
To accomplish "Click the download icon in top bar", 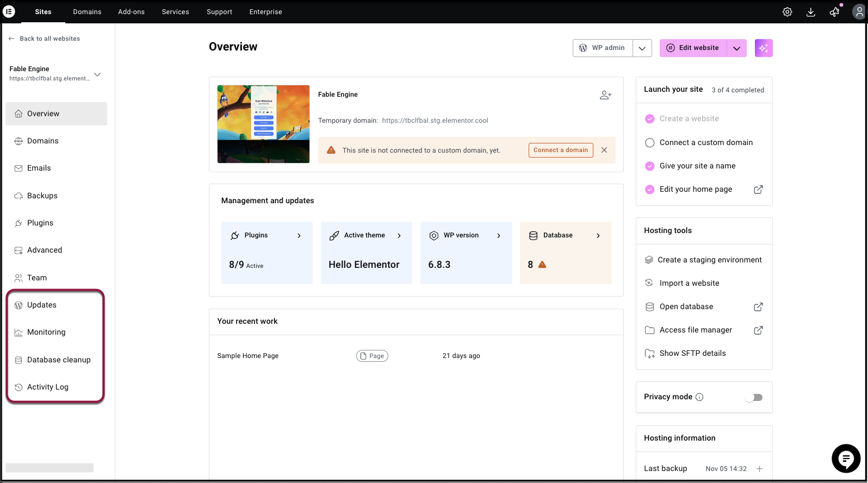I will (810, 12).
